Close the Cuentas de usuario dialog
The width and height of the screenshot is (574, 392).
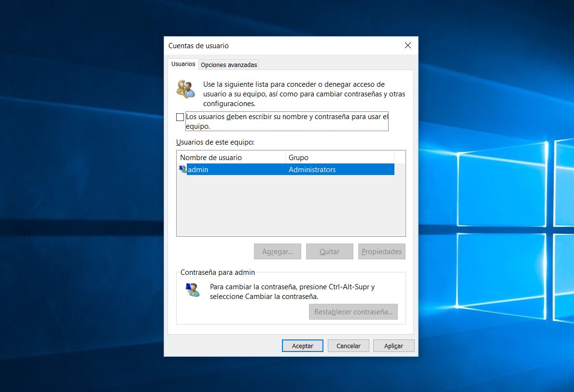(407, 46)
